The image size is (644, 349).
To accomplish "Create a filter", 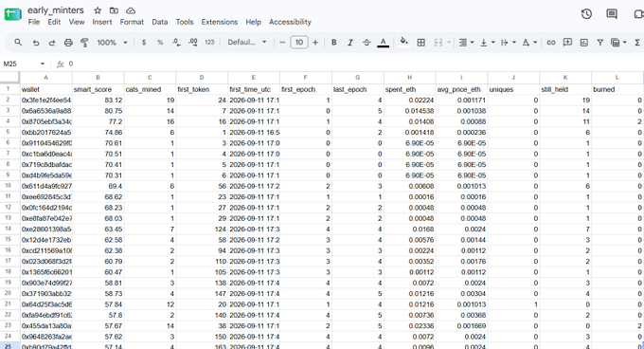I will pyautogui.click(x=600, y=43).
